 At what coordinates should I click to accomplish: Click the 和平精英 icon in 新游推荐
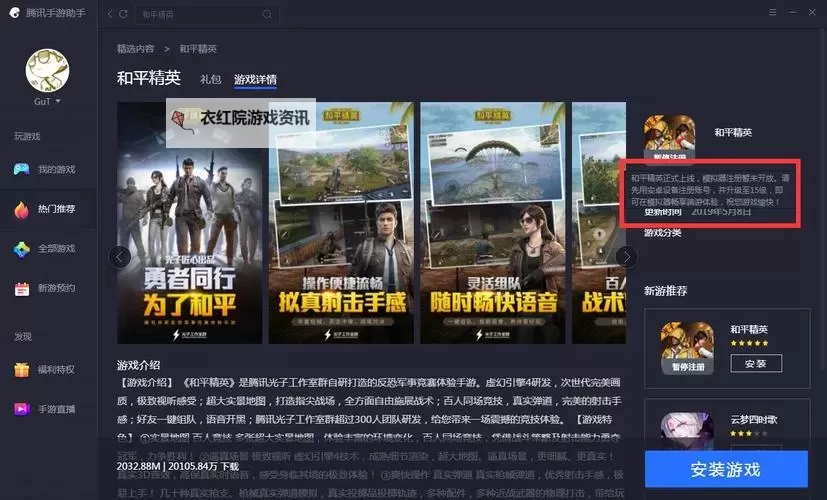(x=687, y=348)
